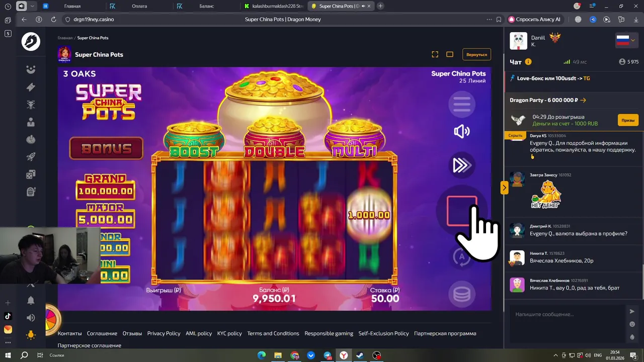Open Windows taskbar search
Screen dimensions: 644x362
point(24,355)
